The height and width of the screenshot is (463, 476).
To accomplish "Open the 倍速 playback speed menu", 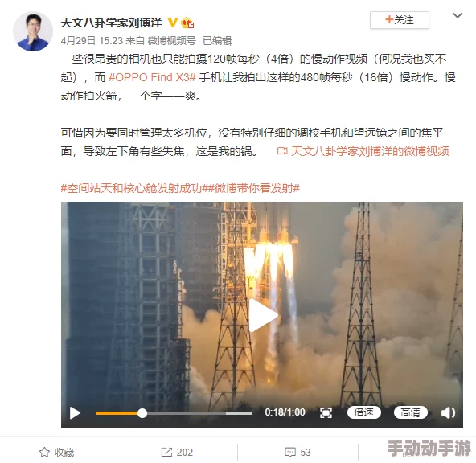I will (363, 412).
